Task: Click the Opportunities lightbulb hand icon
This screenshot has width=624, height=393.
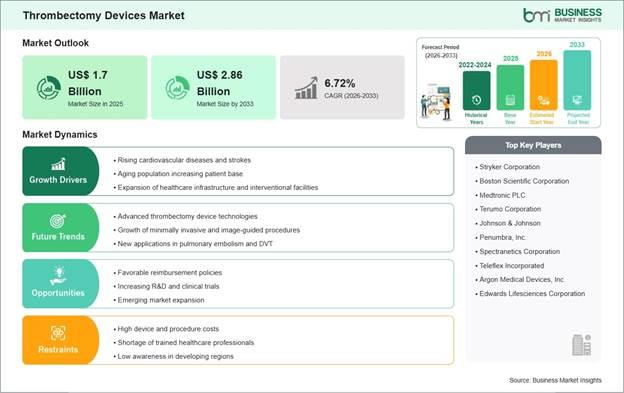Action: [58, 276]
